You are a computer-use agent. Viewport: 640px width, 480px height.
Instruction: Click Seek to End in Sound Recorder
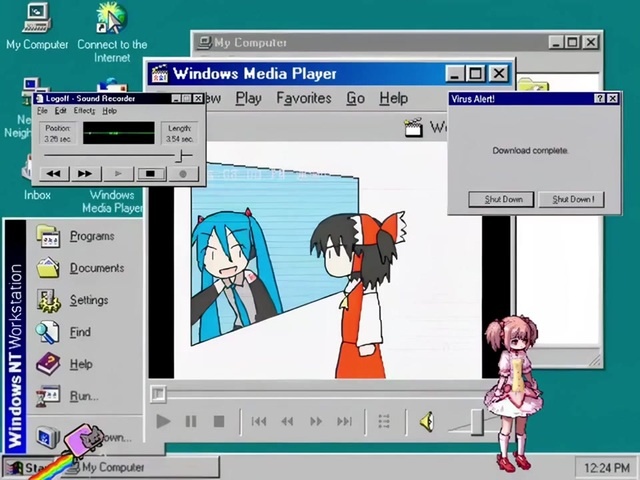point(85,173)
